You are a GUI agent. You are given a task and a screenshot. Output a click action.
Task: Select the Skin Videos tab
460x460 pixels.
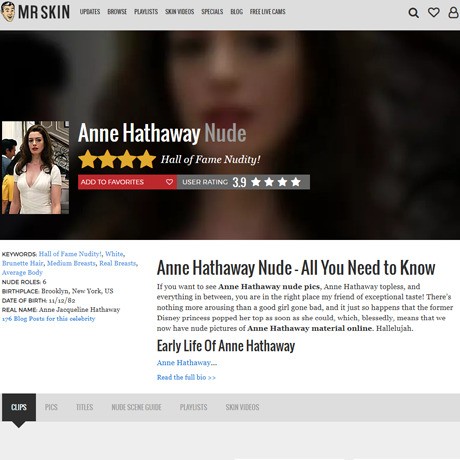(242, 407)
